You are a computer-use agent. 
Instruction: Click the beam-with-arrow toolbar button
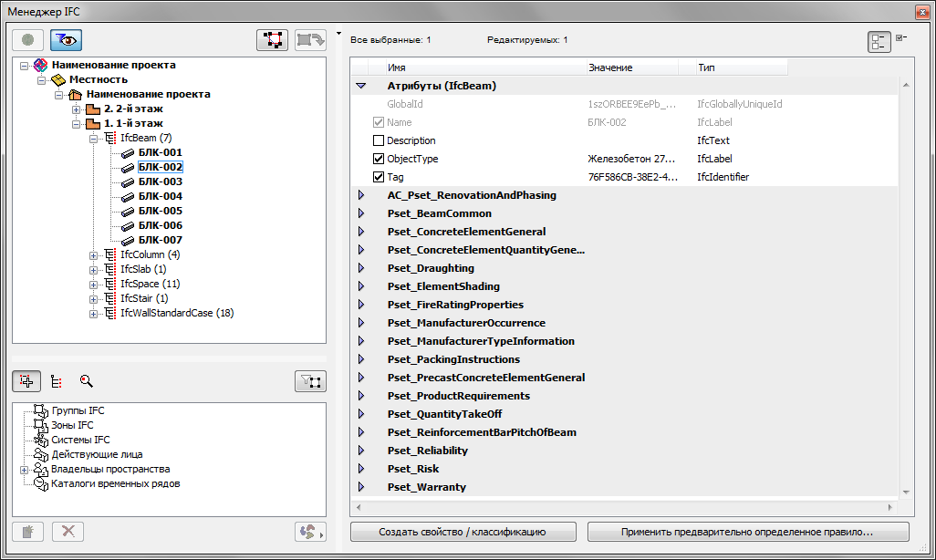pos(310,40)
